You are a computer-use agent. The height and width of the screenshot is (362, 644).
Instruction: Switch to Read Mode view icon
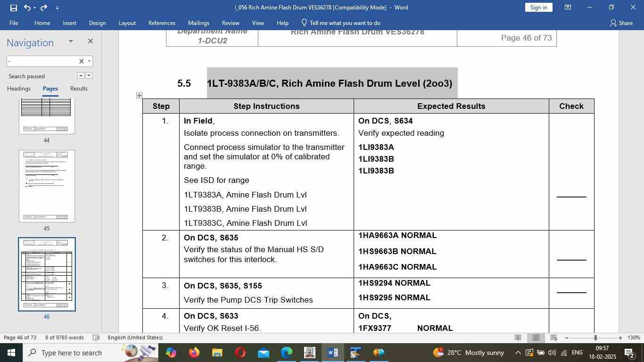coord(518,337)
